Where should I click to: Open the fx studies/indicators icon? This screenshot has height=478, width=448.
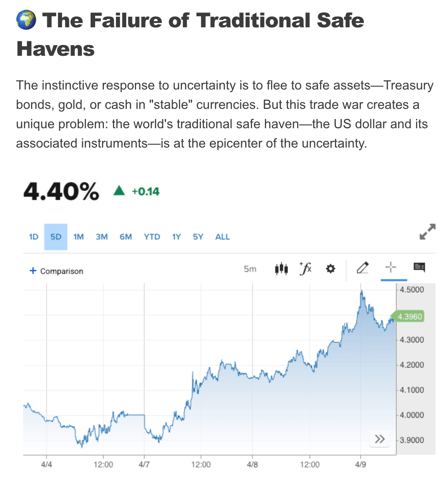pyautogui.click(x=305, y=269)
